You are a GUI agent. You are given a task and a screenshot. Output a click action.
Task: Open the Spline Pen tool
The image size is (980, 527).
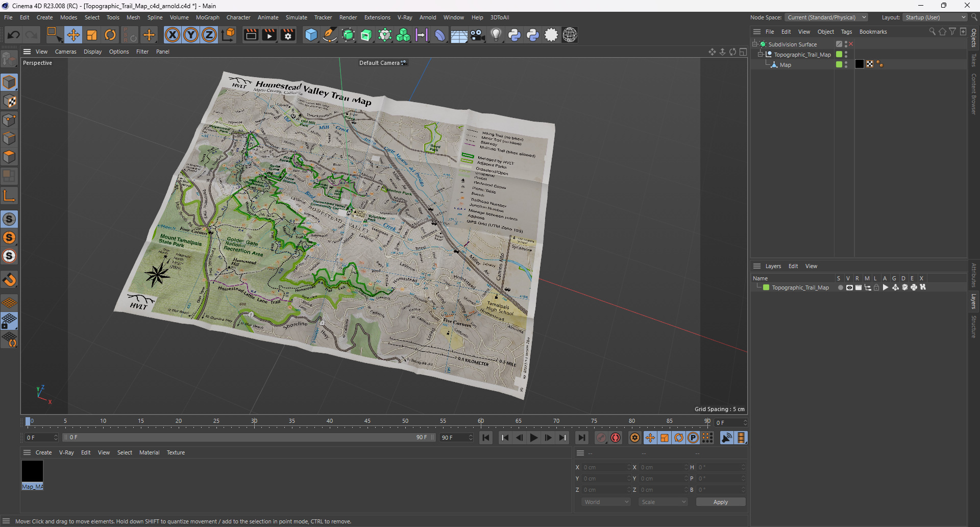point(330,35)
